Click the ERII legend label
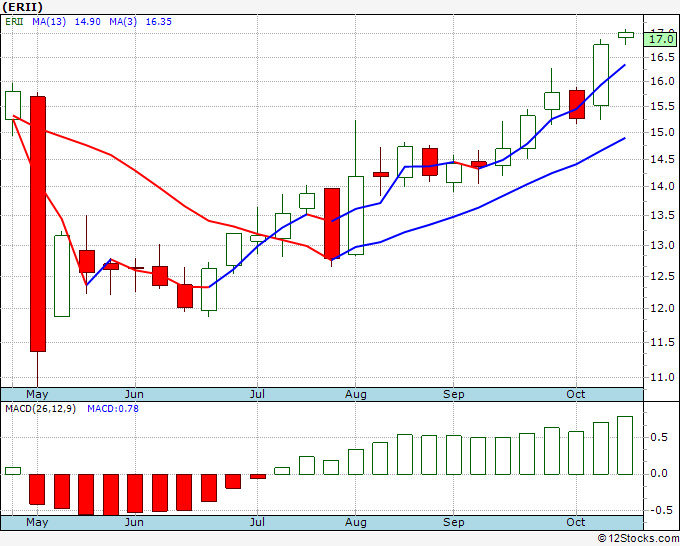This screenshot has width=680, height=546. click(x=14, y=22)
